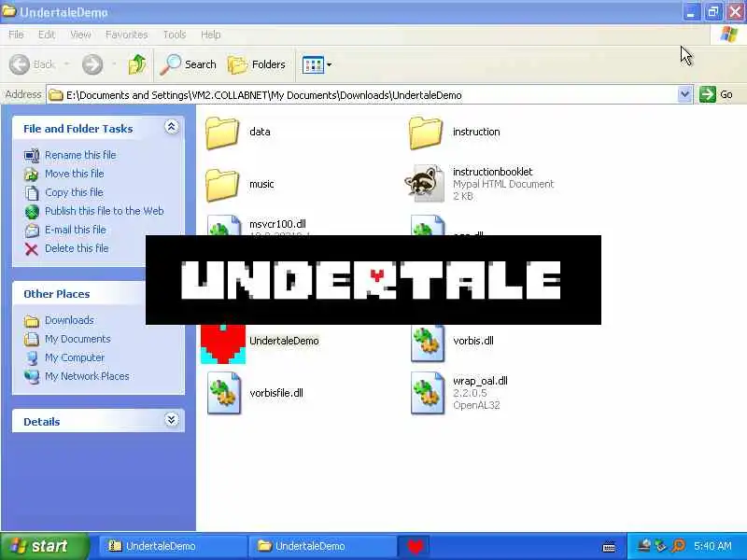Image resolution: width=747 pixels, height=560 pixels.
Task: Click in the Address path field
Action: pos(362,95)
